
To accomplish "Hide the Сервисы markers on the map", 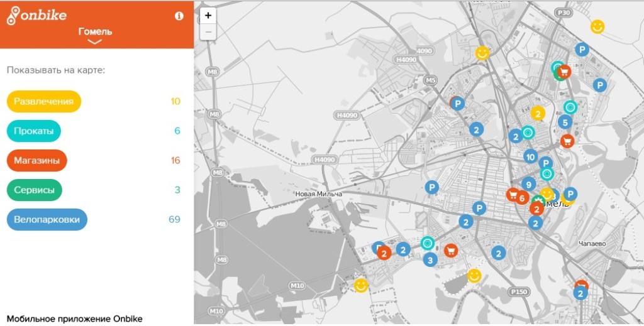I will pyautogui.click(x=34, y=190).
